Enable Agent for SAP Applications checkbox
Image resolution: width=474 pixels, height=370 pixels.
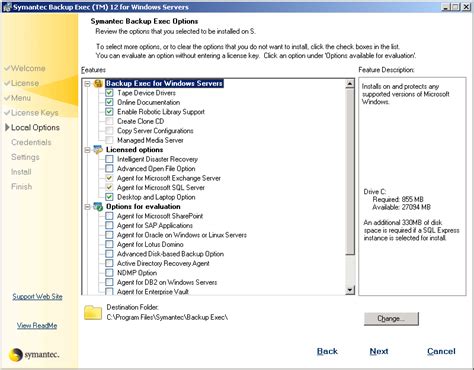(109, 225)
